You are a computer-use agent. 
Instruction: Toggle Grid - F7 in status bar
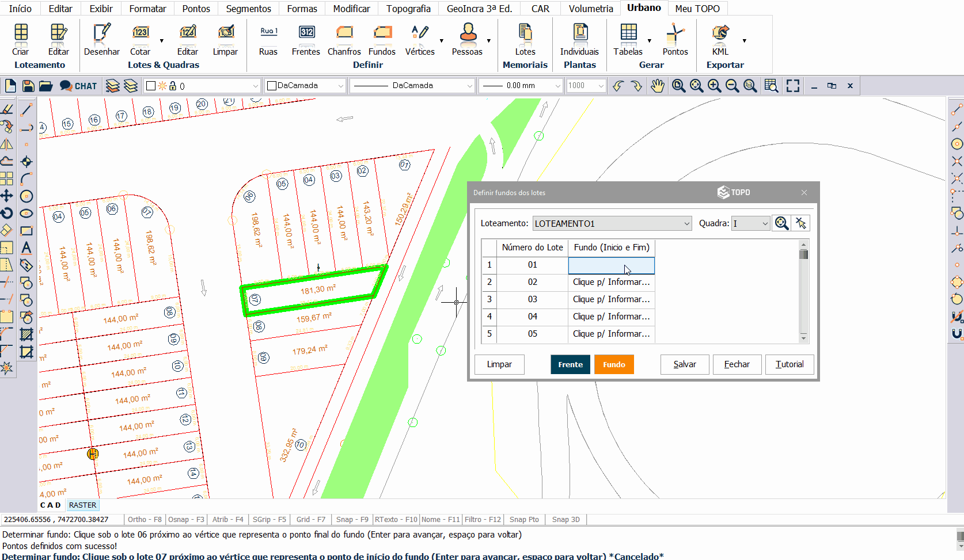point(310,519)
